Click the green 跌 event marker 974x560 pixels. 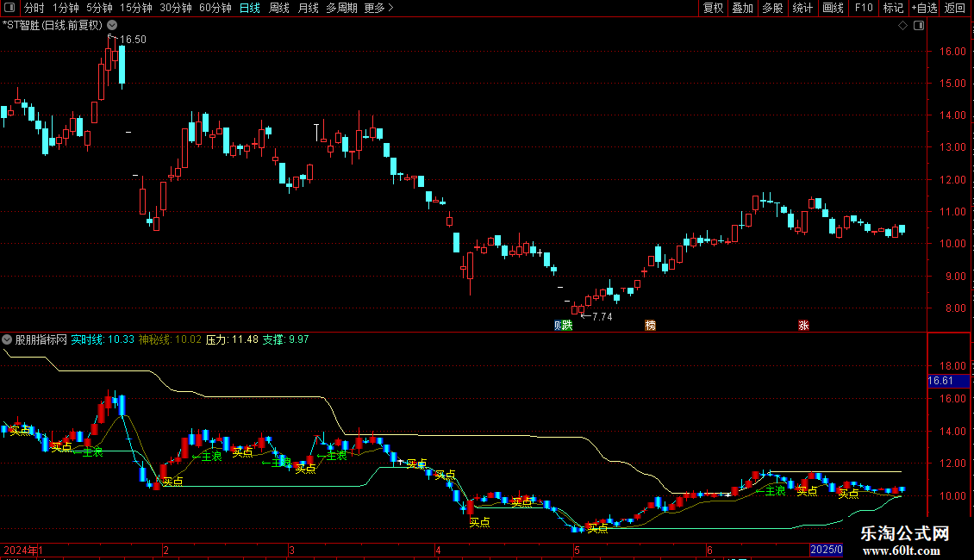point(567,326)
